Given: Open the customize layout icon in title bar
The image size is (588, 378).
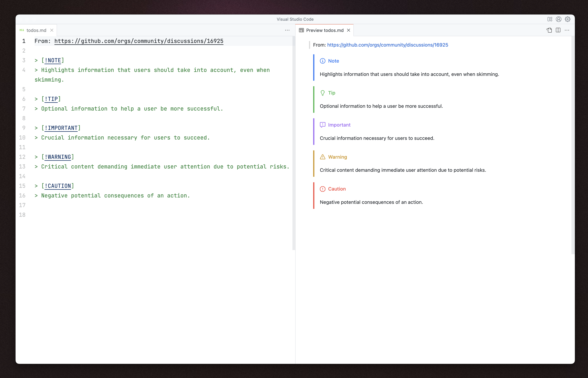Looking at the screenshot, I should [x=550, y=19].
